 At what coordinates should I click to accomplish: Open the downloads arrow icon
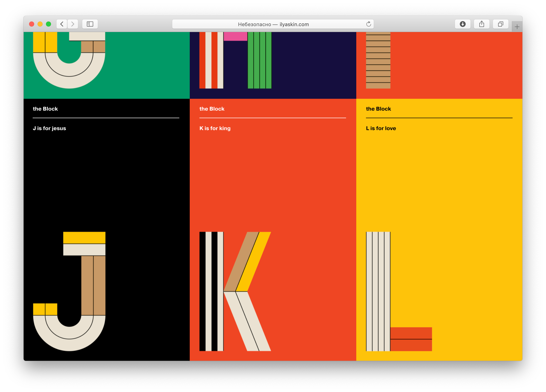(x=463, y=24)
